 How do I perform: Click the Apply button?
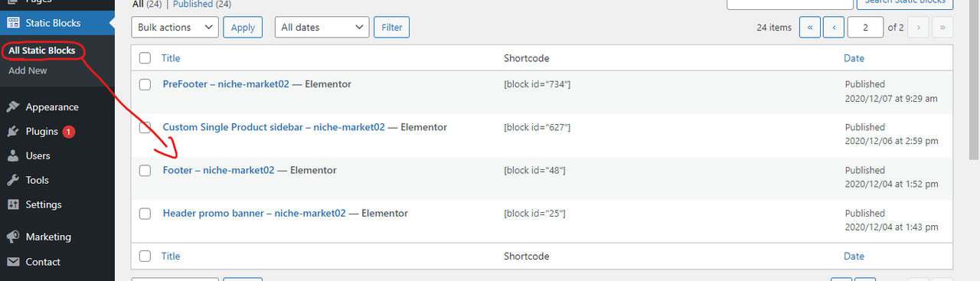pyautogui.click(x=243, y=28)
